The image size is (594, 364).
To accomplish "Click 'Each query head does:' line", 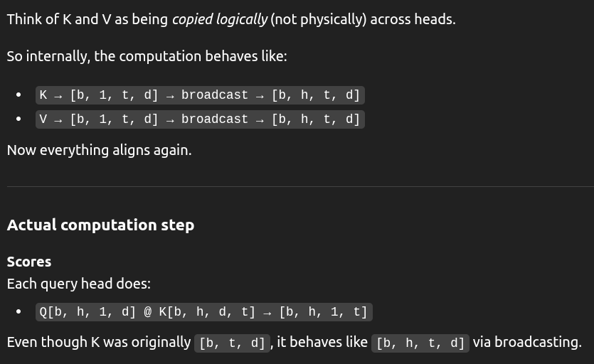I will click(79, 284).
